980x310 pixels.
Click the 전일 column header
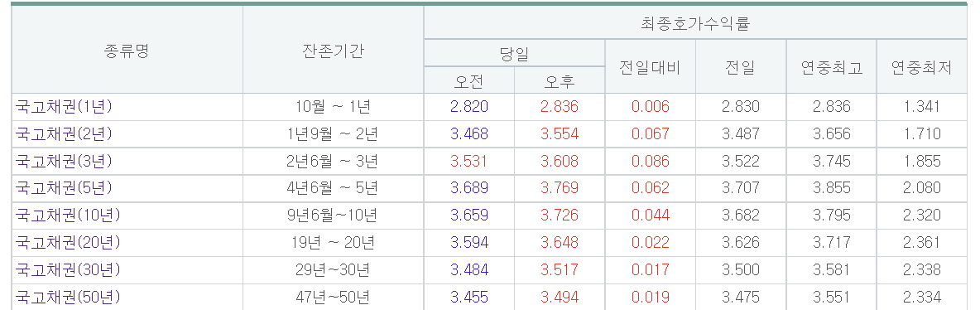pos(741,67)
